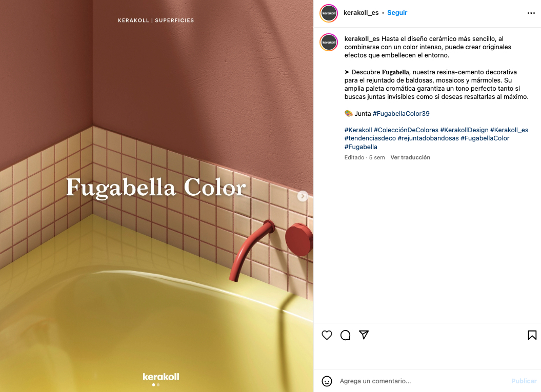The image size is (541, 392).
Task: Go to next carousel image arrow
Action: 303,196
